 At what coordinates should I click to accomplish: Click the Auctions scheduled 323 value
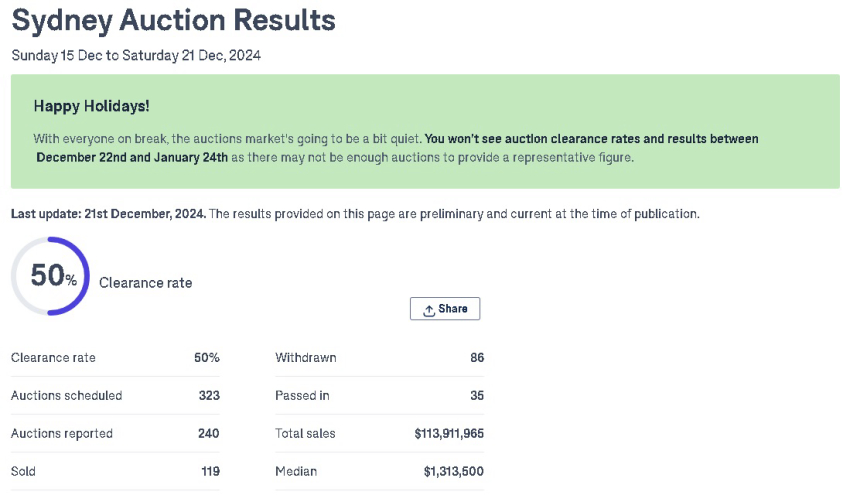coord(209,396)
